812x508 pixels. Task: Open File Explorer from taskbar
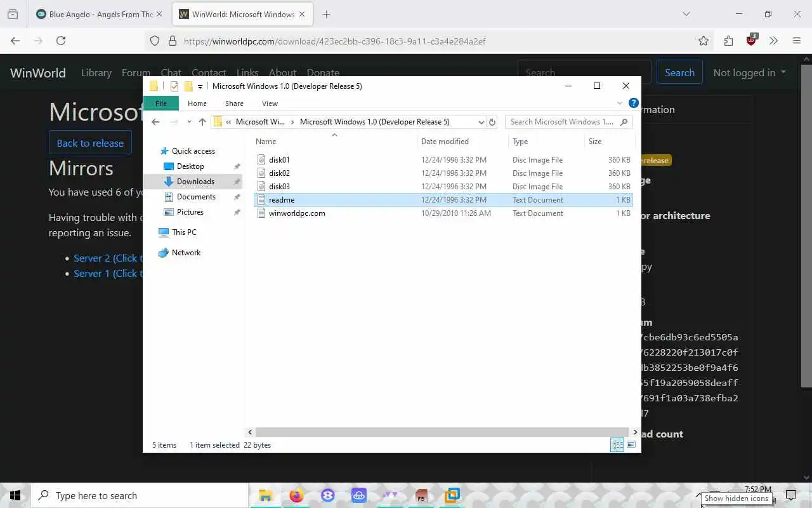coord(265,495)
